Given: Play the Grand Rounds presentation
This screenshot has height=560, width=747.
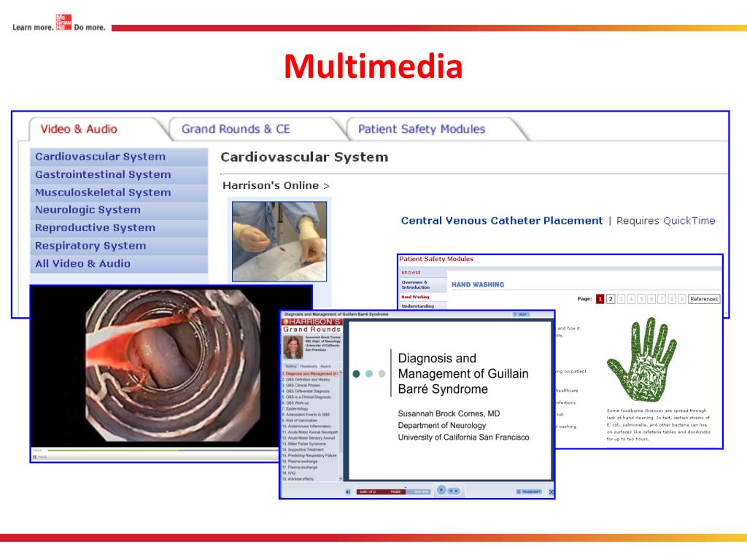Looking at the screenshot, I should 441,489.
